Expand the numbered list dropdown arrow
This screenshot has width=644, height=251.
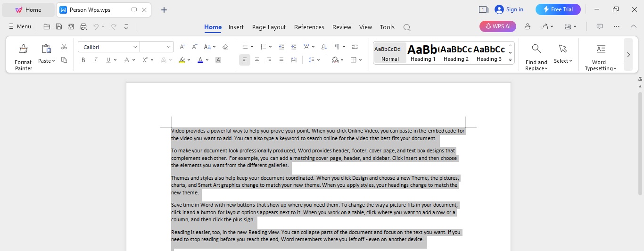271,47
